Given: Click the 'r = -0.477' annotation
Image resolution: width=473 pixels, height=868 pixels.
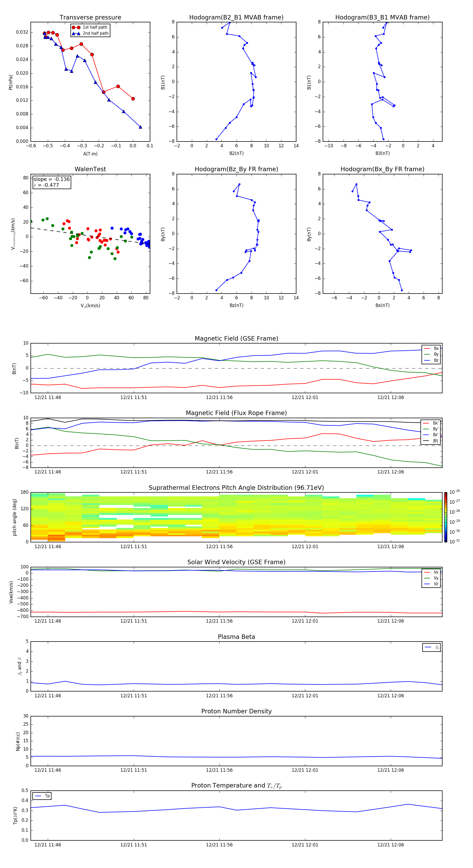Looking at the screenshot, I should tap(47, 185).
